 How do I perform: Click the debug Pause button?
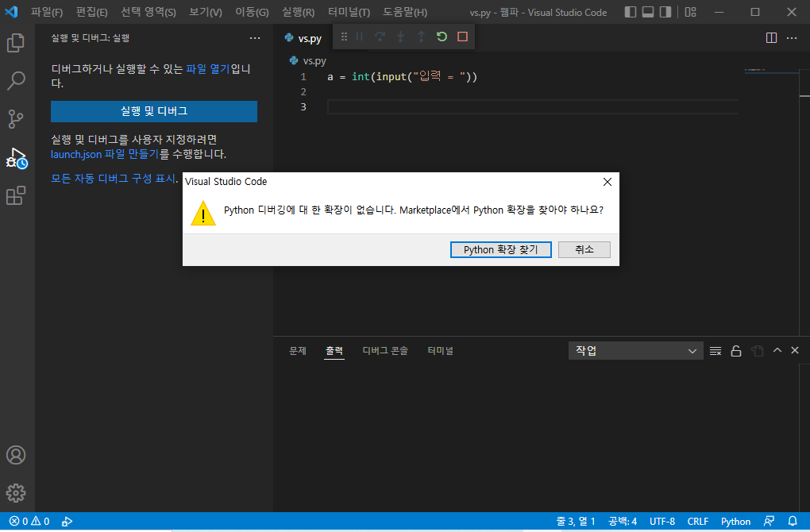[360, 37]
